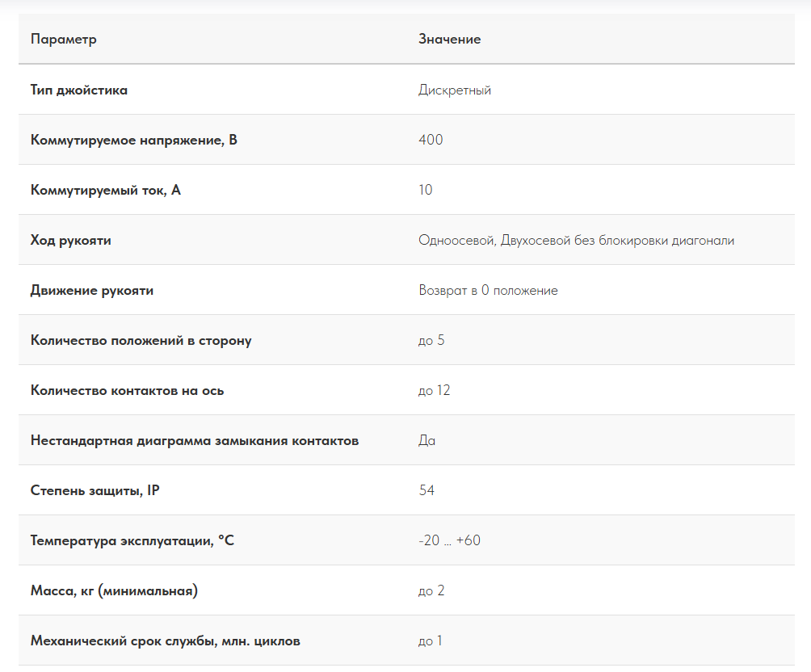This screenshot has width=811, height=672.
Task: Click "Одноосевой, Двухосевой без блокировки диагонали" text
Action: 576,240
